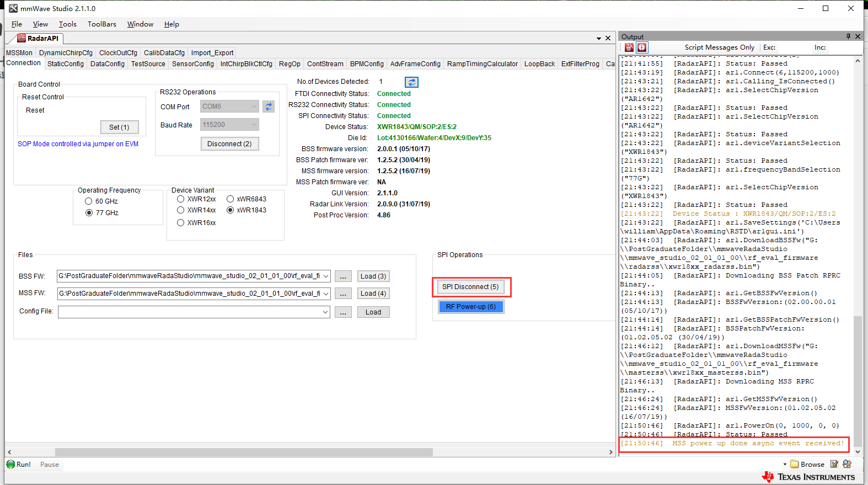The width and height of the screenshot is (868, 485).
Task: Open the Window menu
Action: (140, 24)
